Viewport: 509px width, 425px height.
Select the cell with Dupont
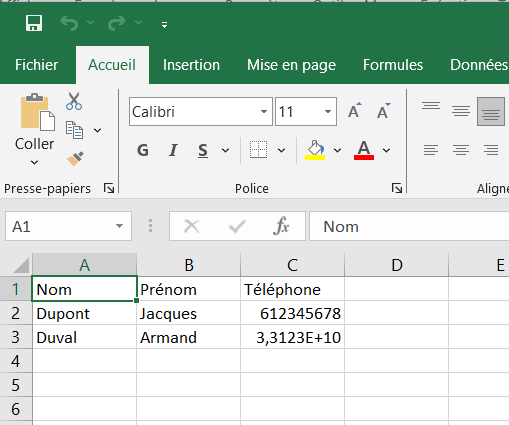(x=84, y=313)
